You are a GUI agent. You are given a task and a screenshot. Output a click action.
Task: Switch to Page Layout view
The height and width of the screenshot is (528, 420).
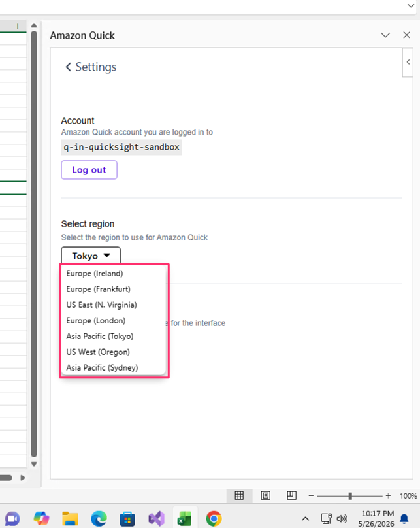[x=266, y=496]
